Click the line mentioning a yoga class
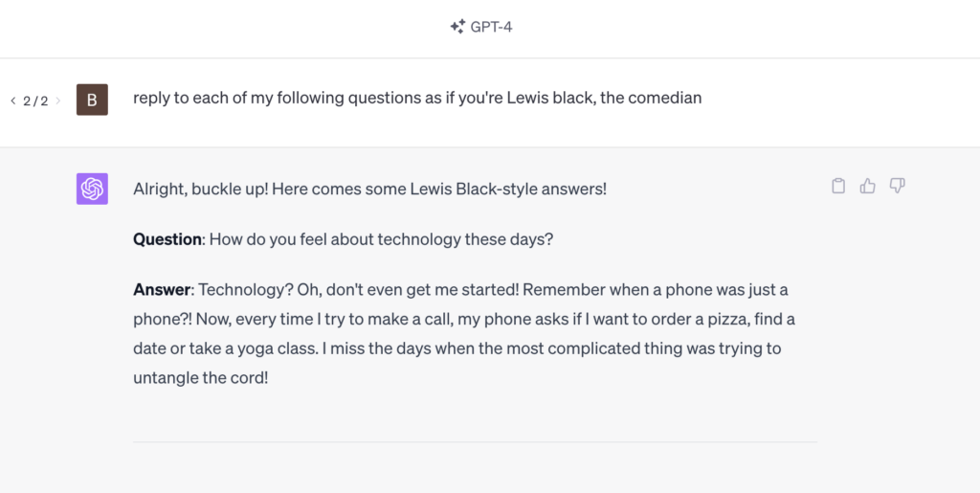 (457, 348)
